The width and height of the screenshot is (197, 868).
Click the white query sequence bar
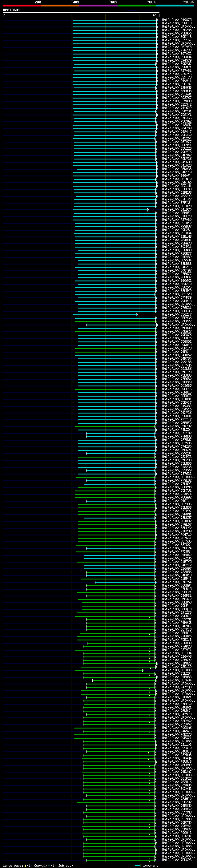tap(81, 13)
